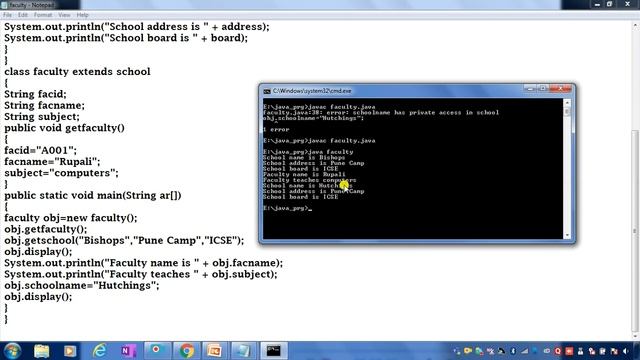Switch to the PowerPoint taskbar button
This screenshot has width=640, height=360.
215,351
